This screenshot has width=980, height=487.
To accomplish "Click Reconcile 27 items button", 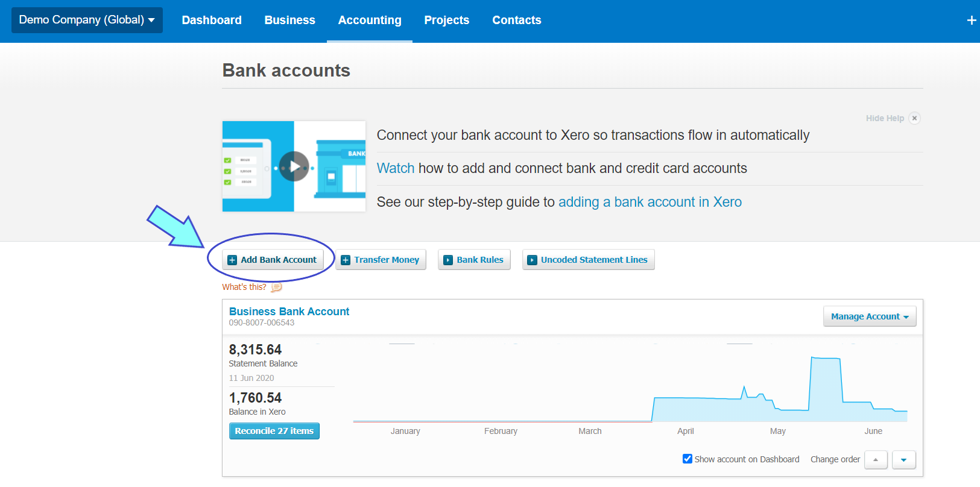I will (x=274, y=431).
